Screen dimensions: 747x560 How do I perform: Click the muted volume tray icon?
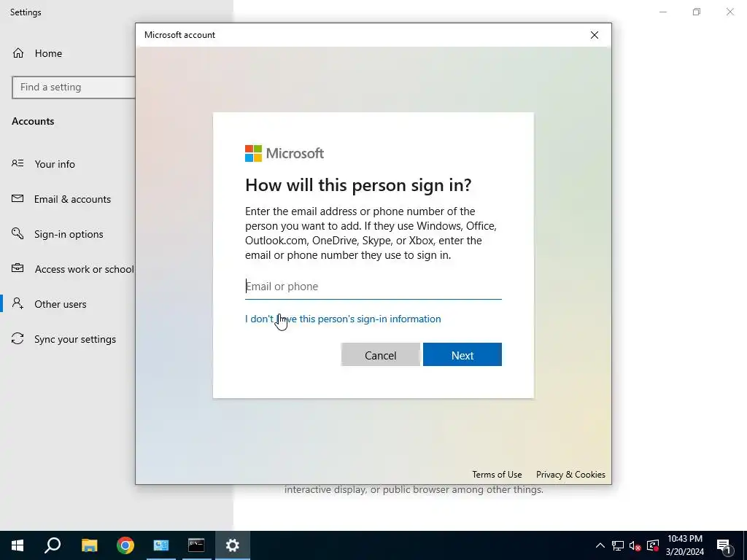(635, 545)
